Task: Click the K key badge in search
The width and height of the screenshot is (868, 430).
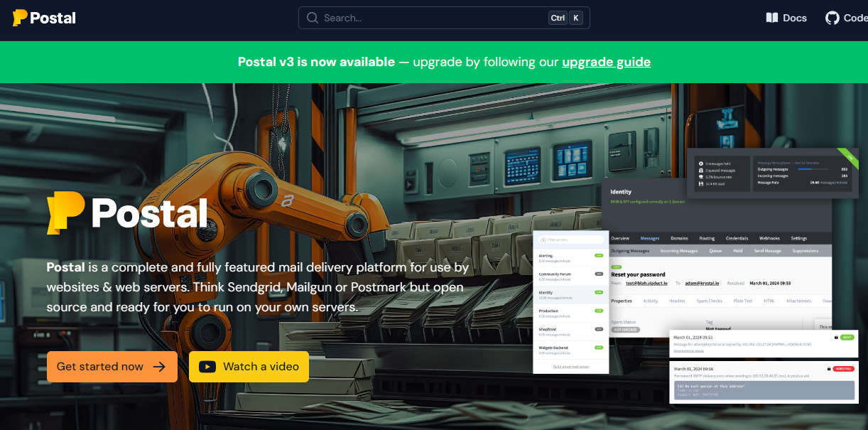Action: (x=575, y=18)
